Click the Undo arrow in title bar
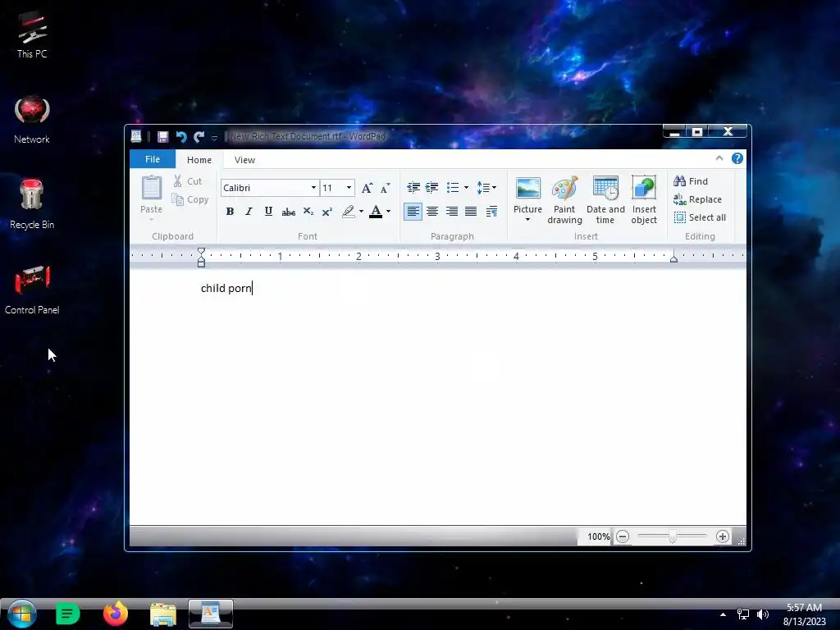The height and width of the screenshot is (630, 840). point(181,137)
